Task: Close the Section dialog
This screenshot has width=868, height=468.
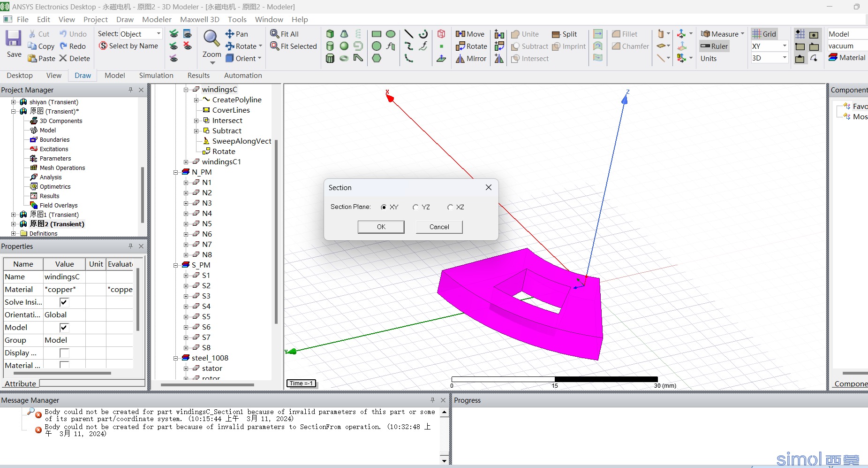Action: tap(488, 187)
